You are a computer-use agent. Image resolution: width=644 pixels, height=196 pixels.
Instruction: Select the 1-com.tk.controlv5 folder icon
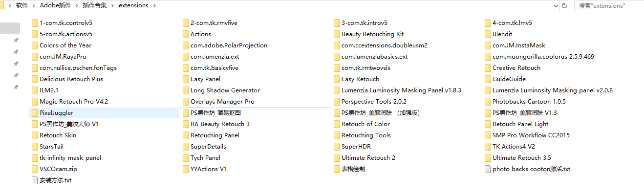click(35, 23)
